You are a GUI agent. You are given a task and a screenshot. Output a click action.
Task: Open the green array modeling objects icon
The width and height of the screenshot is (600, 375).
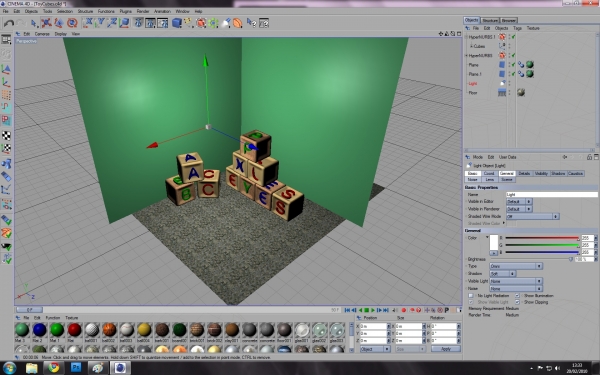point(213,23)
